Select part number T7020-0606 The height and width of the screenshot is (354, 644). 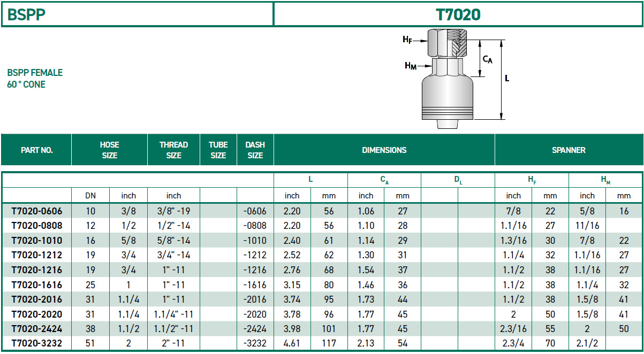[x=36, y=211]
